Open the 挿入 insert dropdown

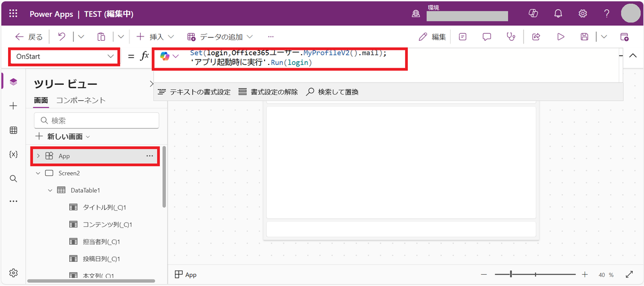156,37
